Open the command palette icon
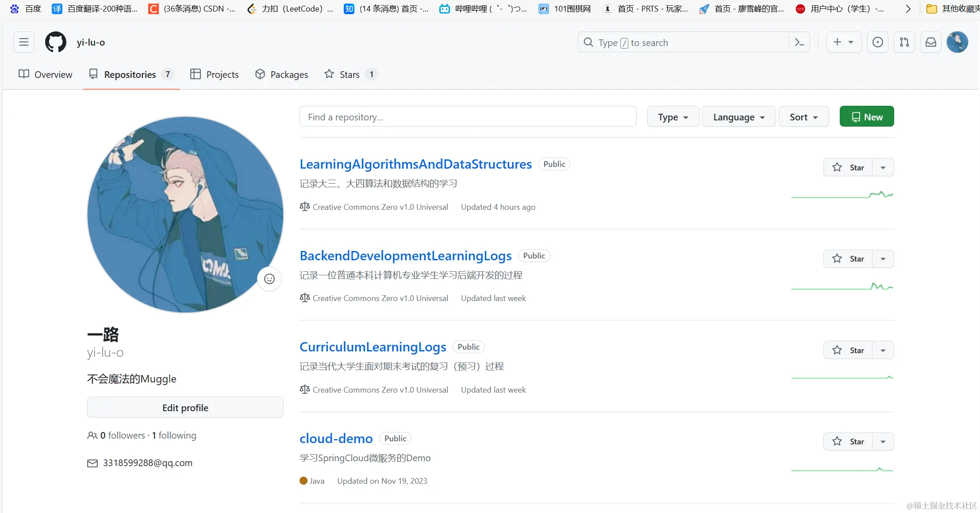The width and height of the screenshot is (980, 513). [799, 42]
